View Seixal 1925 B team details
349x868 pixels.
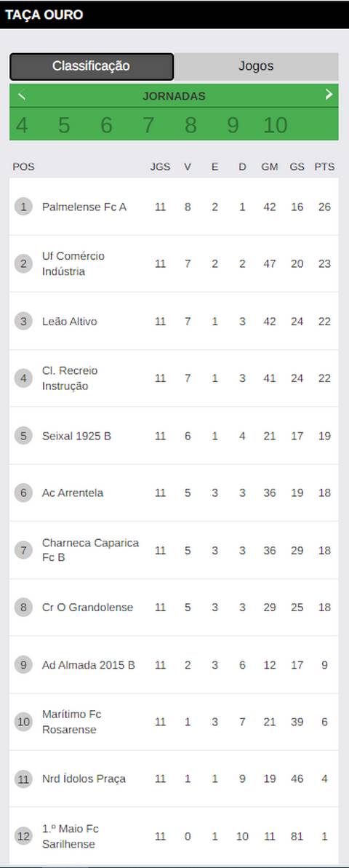click(174, 436)
